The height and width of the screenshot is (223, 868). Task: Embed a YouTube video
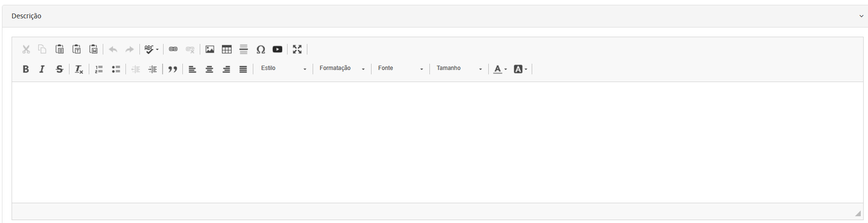coord(277,49)
